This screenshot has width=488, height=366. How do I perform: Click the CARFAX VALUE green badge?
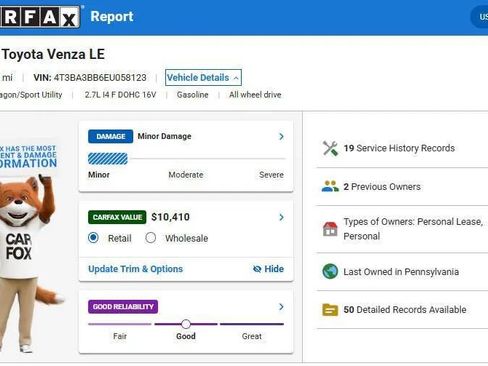[117, 217]
